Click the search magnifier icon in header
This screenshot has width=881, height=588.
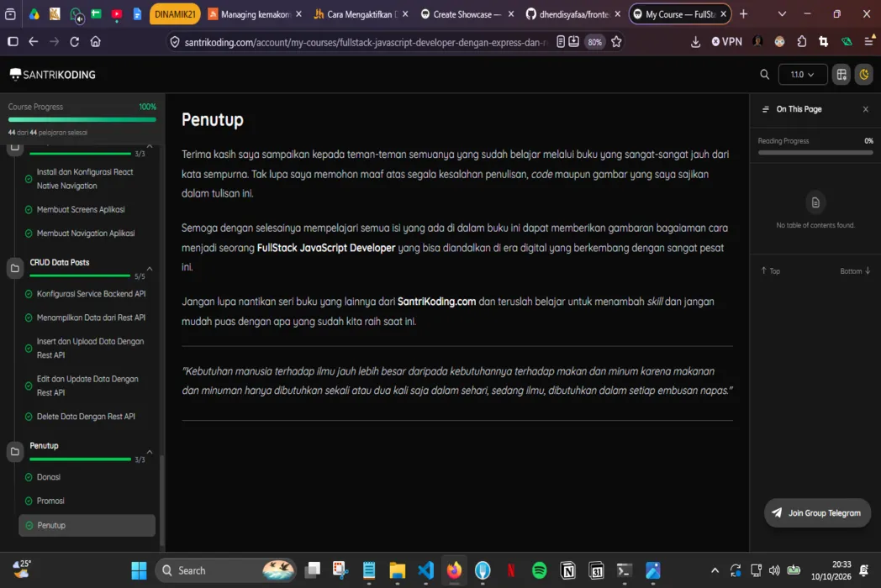coord(764,75)
